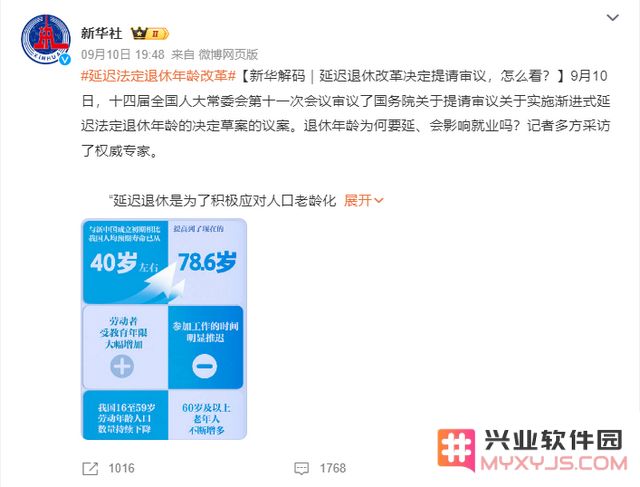Click the small arrow beside 展开

(x=379, y=201)
